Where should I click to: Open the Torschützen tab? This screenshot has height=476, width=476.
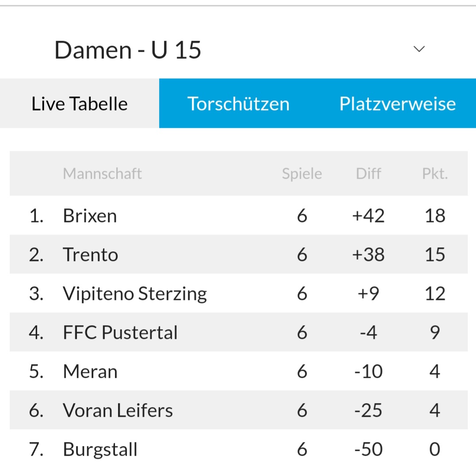tap(238, 104)
